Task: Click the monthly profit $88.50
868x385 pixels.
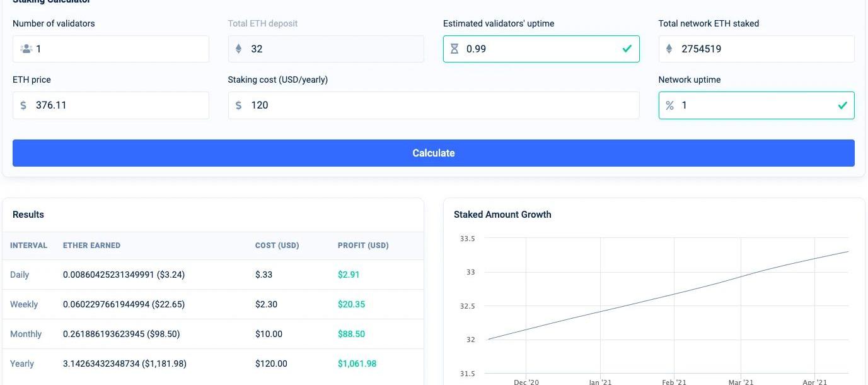Action: point(351,334)
